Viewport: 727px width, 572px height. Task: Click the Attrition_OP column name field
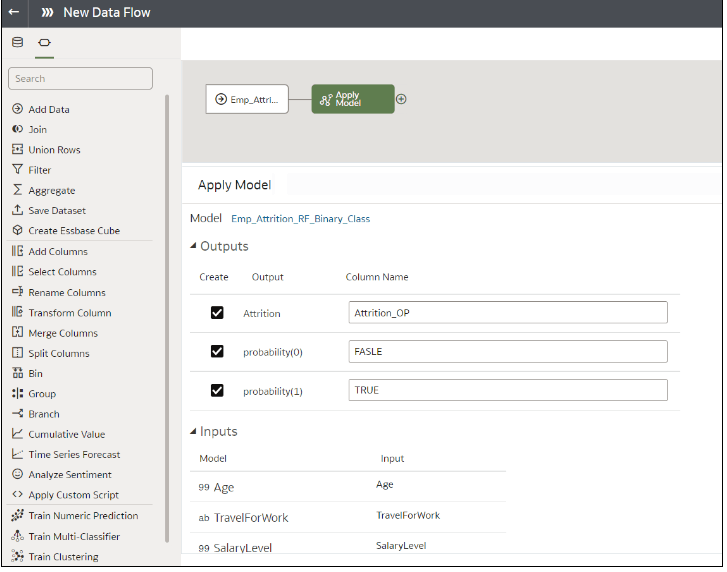(507, 313)
